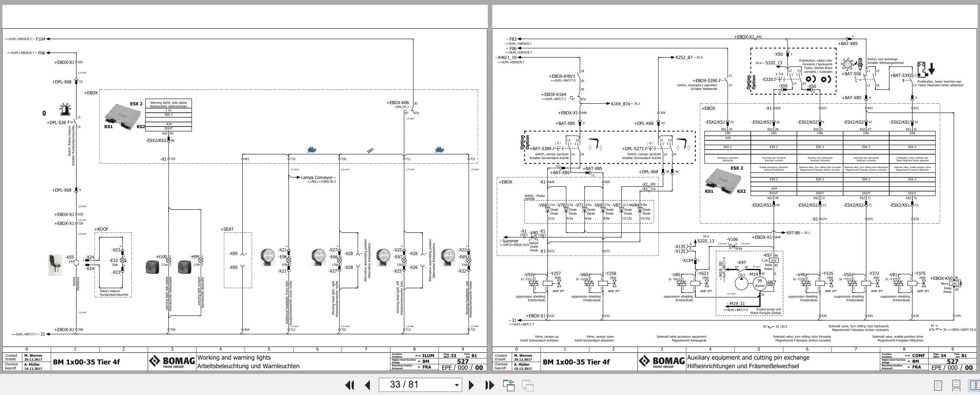Click the +DPL-S273 canopy switch label
Screen dimensions: 980x395
(x=634, y=149)
